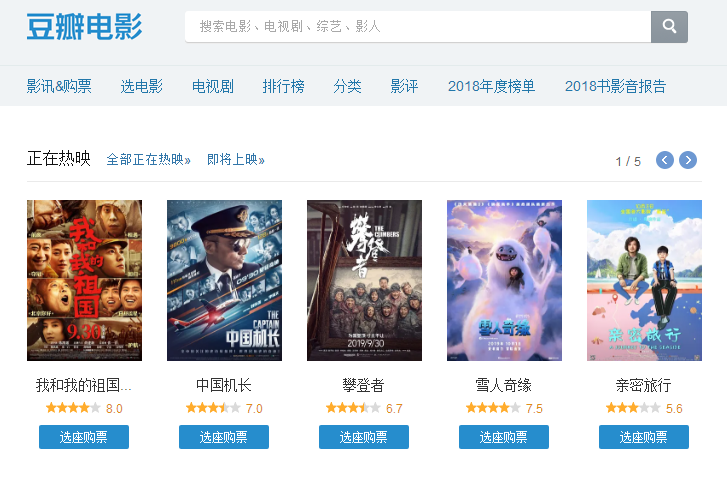Click 选座购票 under 中国机长
Viewport: 727px width, 496px height.
[x=224, y=437]
